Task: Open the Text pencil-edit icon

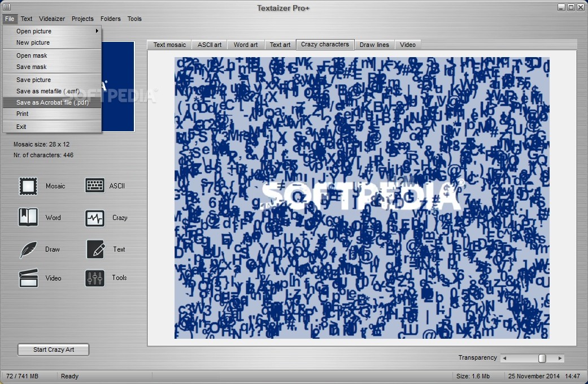Action: click(x=95, y=249)
